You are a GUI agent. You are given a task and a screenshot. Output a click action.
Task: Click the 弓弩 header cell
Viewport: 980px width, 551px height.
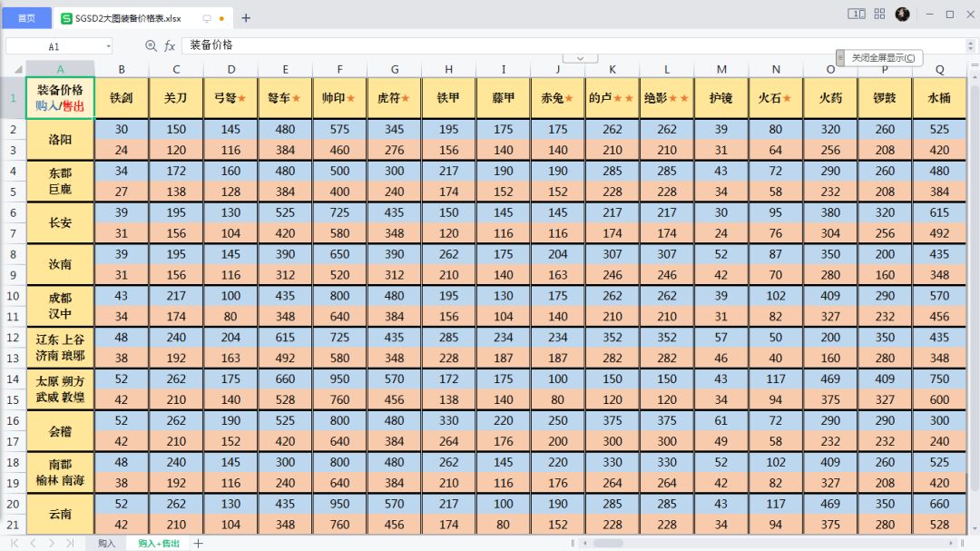pos(230,97)
